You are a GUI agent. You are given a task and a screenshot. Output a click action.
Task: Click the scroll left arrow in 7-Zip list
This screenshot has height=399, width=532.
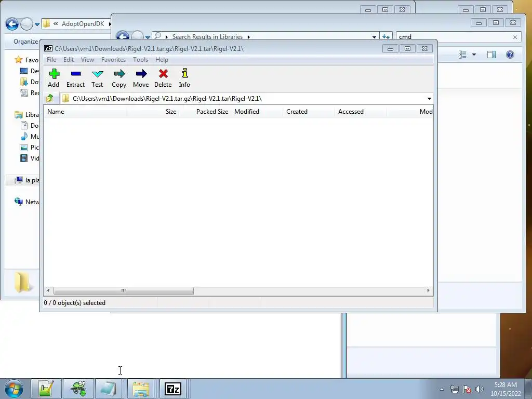pos(48,291)
